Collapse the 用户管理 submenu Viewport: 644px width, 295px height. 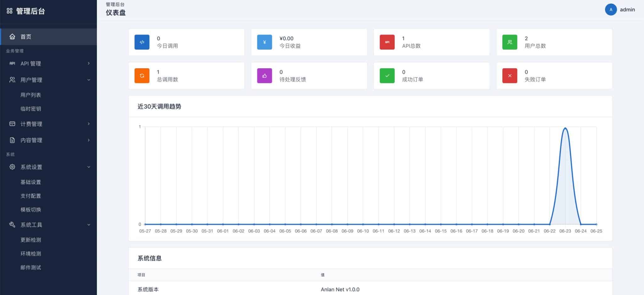[48, 80]
